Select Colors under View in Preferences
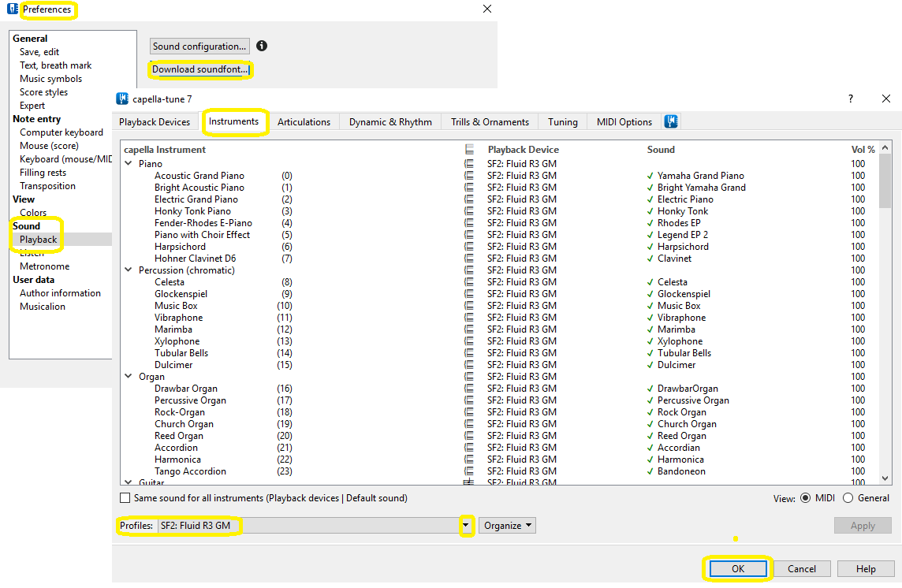 click(33, 212)
